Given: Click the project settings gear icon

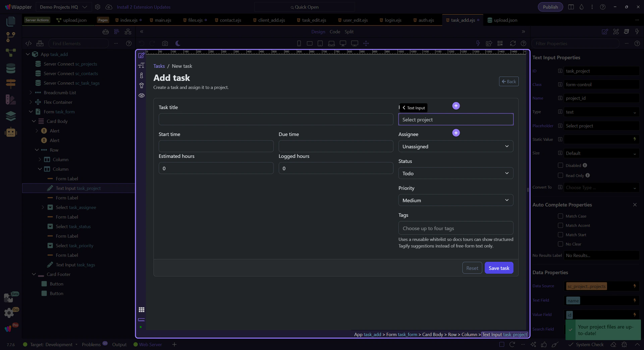Looking at the screenshot, I should [x=98, y=7].
